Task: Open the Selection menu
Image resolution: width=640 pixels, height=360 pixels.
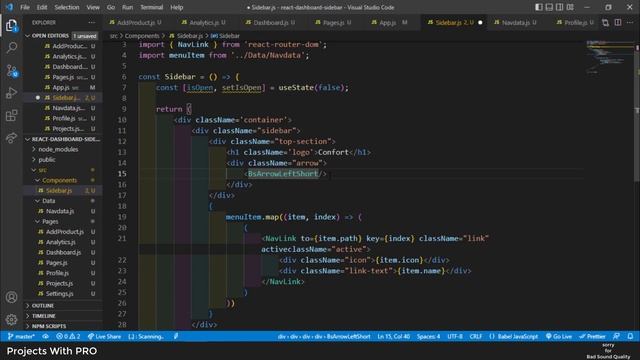Action: pos(67,7)
